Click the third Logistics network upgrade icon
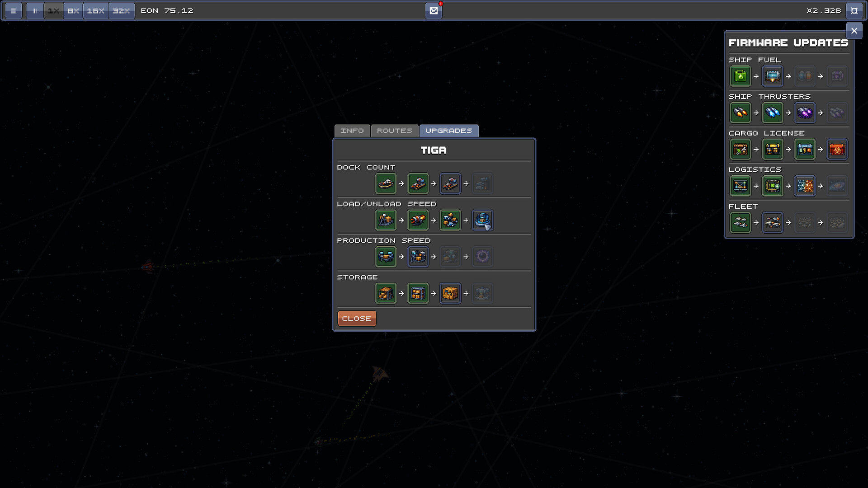868x488 pixels. [x=805, y=186]
